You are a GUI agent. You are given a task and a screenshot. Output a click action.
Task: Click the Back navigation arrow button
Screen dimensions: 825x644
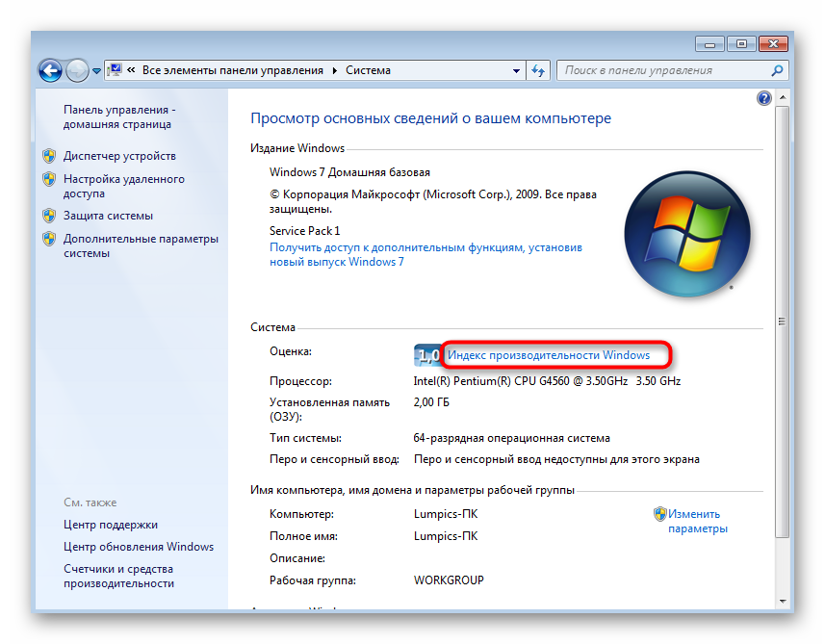click(49, 70)
